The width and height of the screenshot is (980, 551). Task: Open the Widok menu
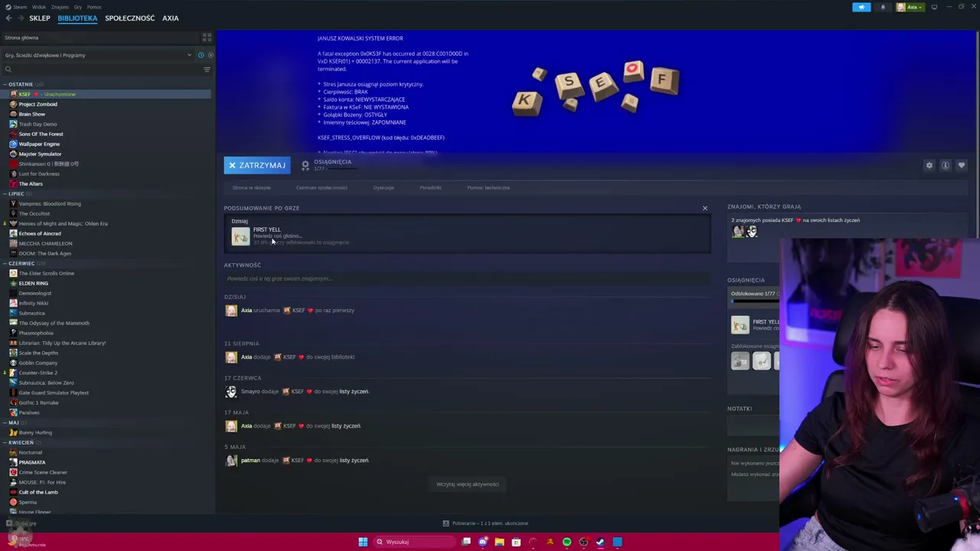pos(39,7)
